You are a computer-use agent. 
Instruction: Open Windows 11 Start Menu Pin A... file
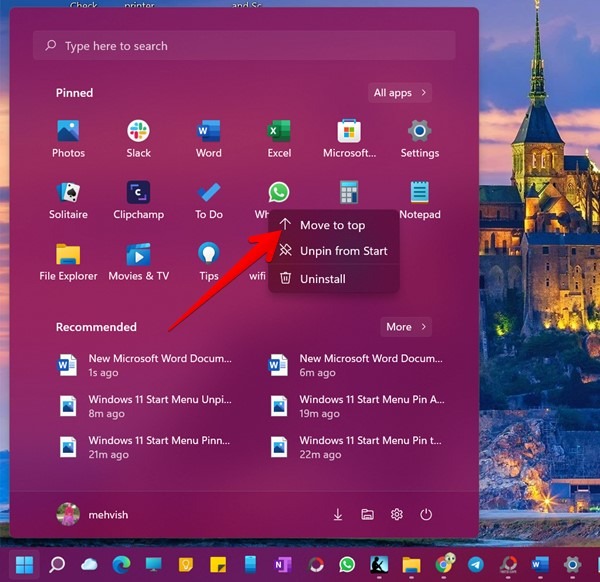point(356,406)
